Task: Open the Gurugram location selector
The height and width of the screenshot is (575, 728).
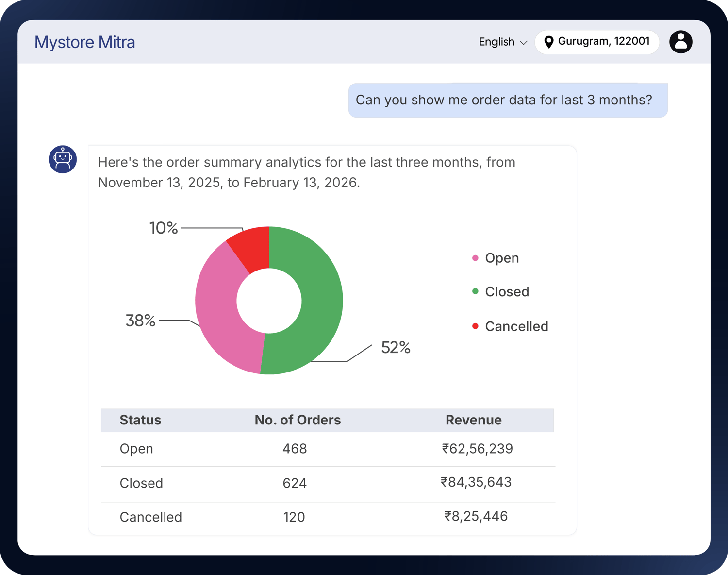Action: point(597,42)
